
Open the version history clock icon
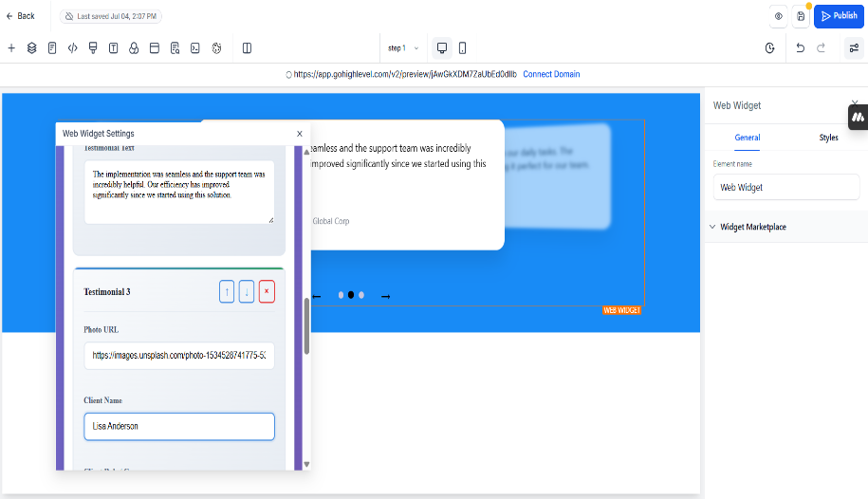[x=769, y=48]
